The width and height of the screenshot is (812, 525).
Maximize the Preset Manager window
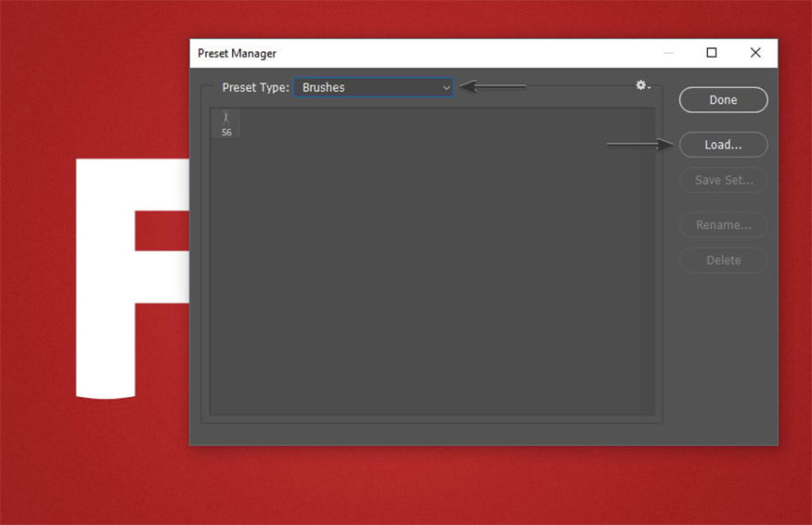click(x=712, y=53)
